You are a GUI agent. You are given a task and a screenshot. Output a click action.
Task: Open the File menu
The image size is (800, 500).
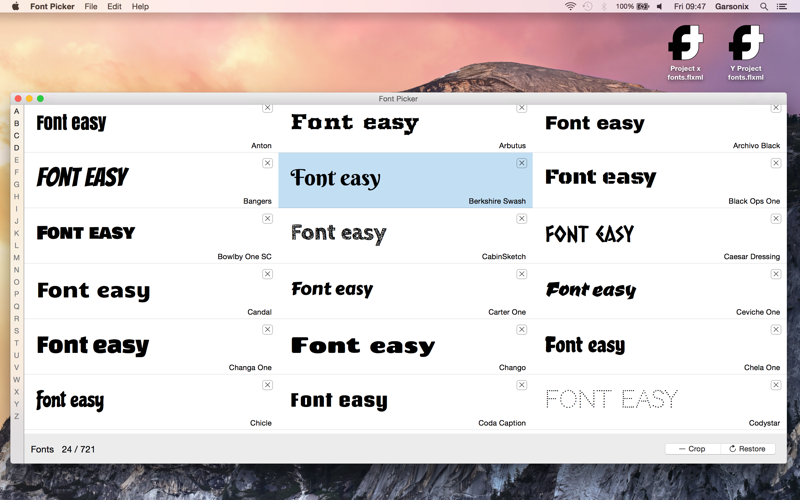(x=91, y=7)
